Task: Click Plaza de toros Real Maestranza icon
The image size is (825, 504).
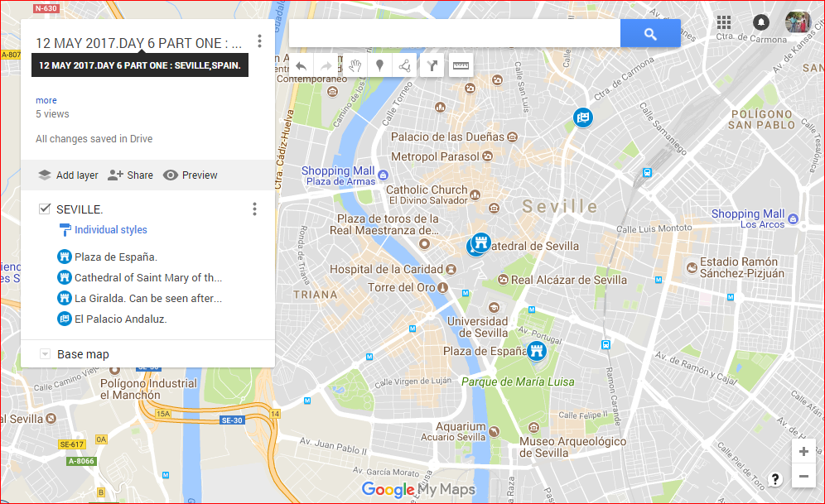Action: tap(425, 243)
